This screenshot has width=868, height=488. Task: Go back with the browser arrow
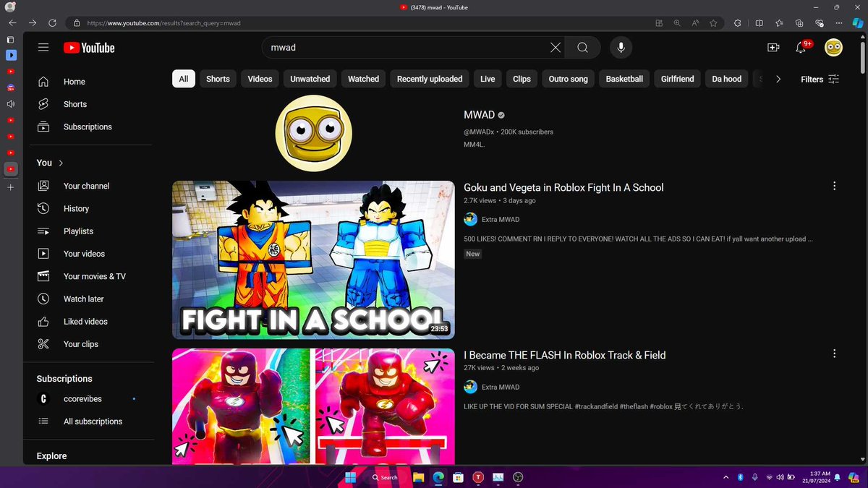coord(12,23)
